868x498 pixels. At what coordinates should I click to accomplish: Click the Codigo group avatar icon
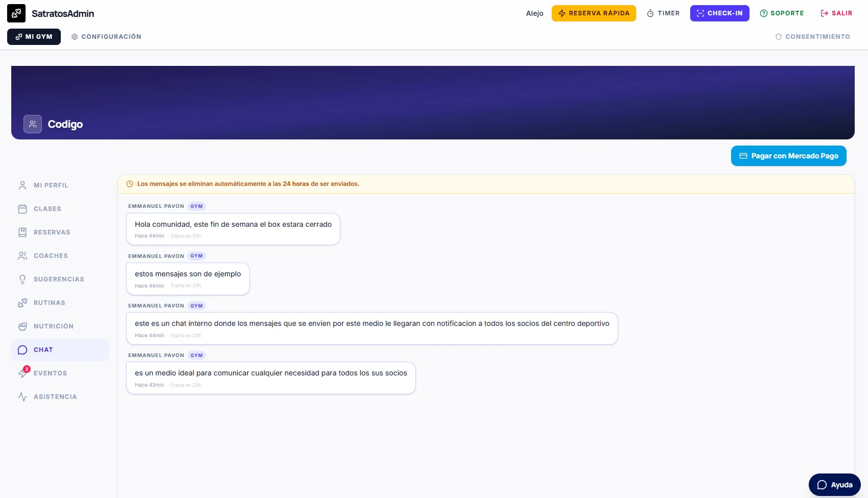33,124
